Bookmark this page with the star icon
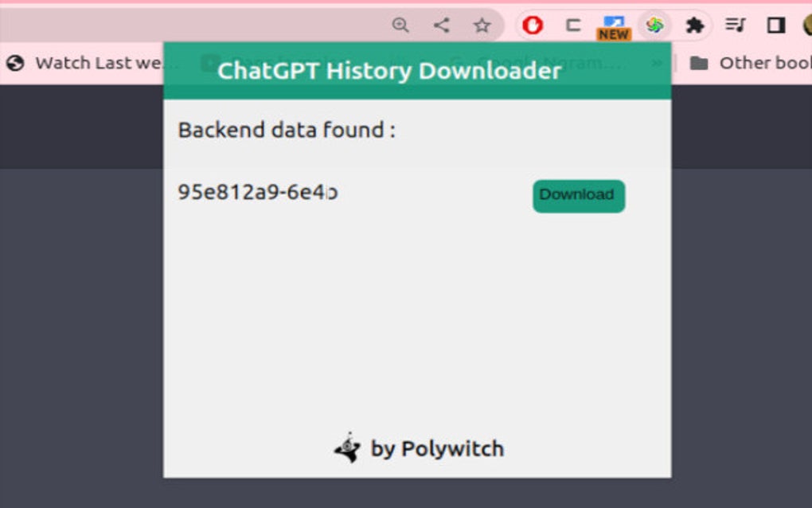Viewport: 812px width, 508px height. [482, 25]
